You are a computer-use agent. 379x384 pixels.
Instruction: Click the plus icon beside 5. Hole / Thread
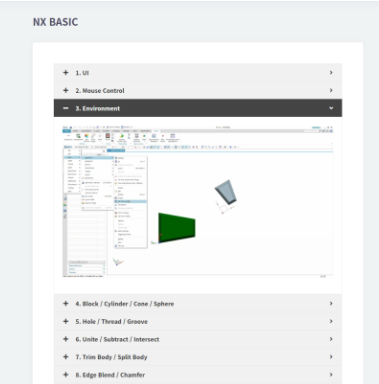(66, 321)
